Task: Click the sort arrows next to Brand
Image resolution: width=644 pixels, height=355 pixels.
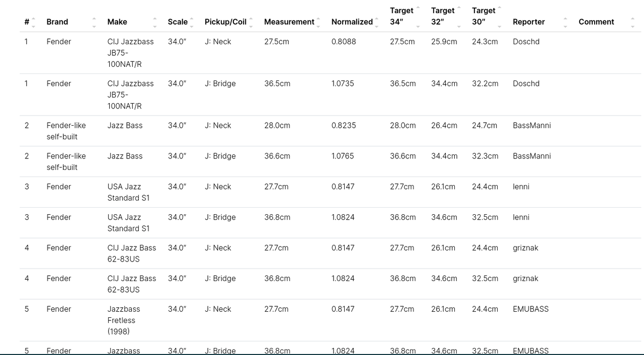Action: click(x=94, y=22)
